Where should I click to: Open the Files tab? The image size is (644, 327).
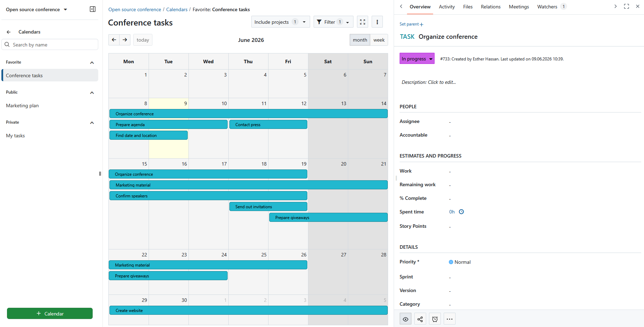click(x=468, y=7)
